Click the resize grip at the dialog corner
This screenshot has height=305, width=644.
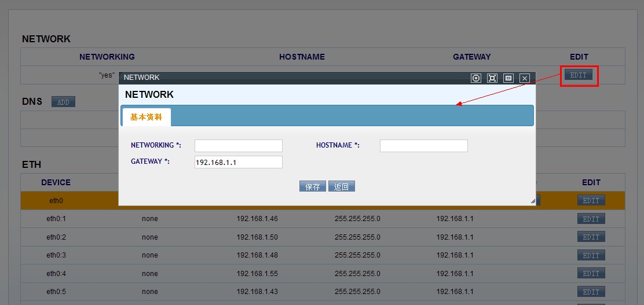pos(532,201)
